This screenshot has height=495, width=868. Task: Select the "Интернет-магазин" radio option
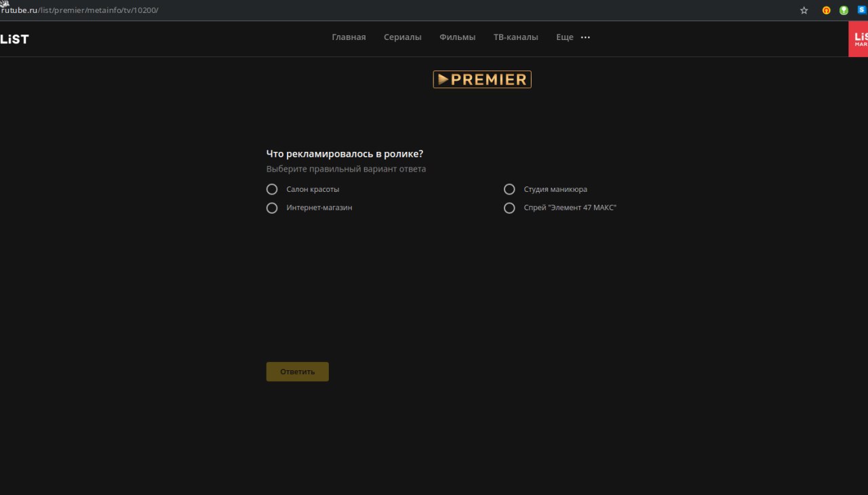coord(272,208)
